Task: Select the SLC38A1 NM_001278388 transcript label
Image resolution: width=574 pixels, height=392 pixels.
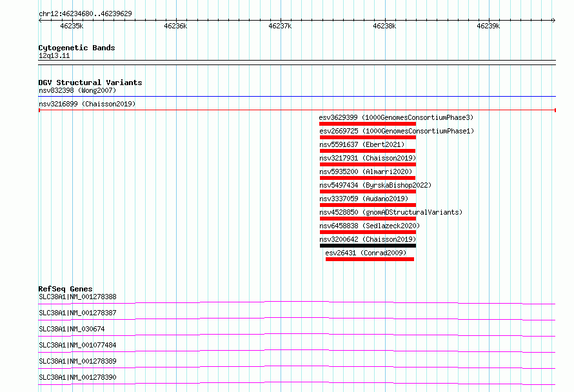Action: click(x=77, y=297)
